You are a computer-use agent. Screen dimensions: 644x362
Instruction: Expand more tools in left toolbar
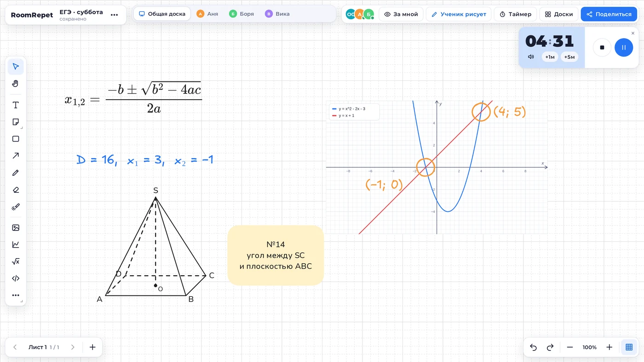coord(16,295)
